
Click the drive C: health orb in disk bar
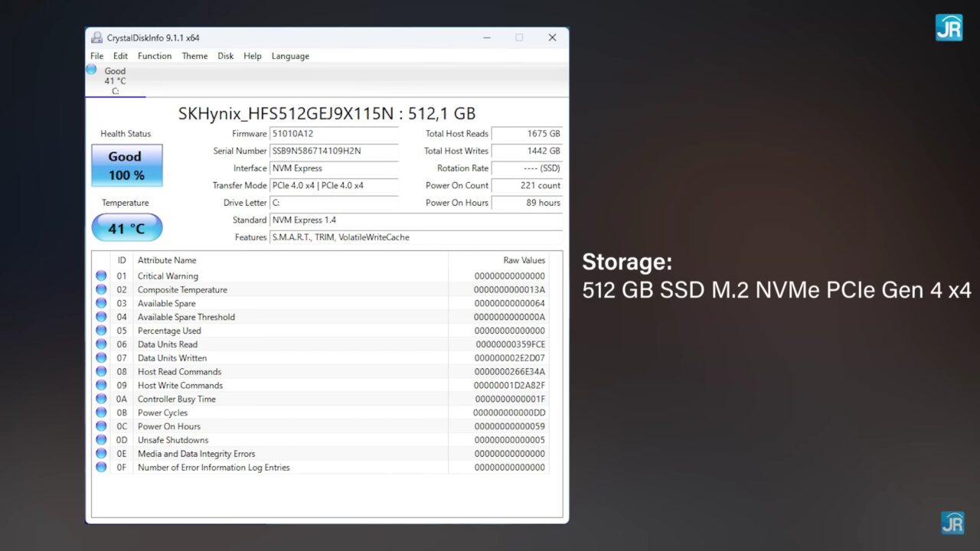click(x=92, y=70)
